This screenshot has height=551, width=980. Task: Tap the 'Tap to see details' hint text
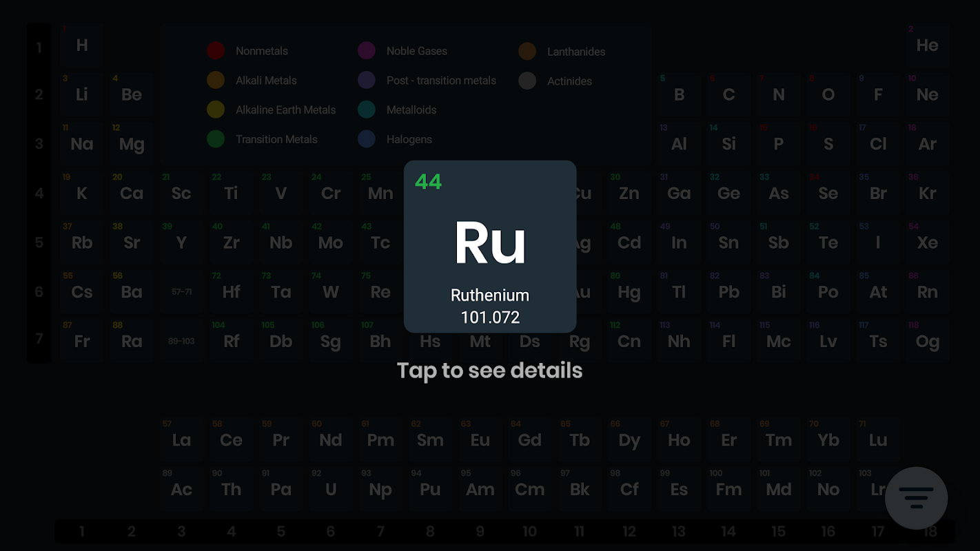pos(490,371)
